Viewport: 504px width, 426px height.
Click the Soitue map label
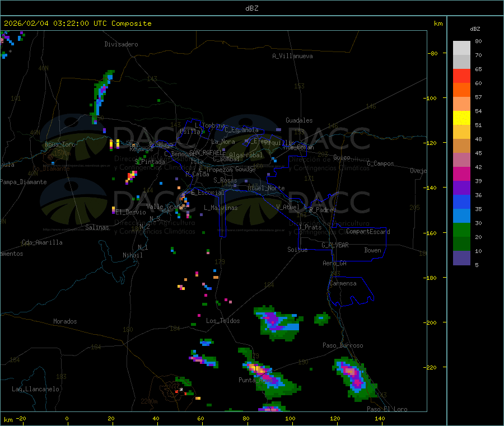pos(298,250)
